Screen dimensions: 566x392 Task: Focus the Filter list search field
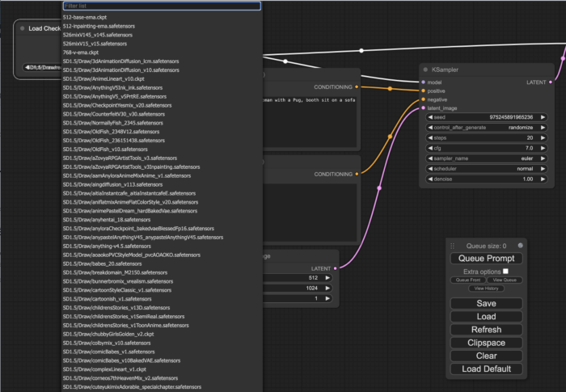pyautogui.click(x=161, y=6)
